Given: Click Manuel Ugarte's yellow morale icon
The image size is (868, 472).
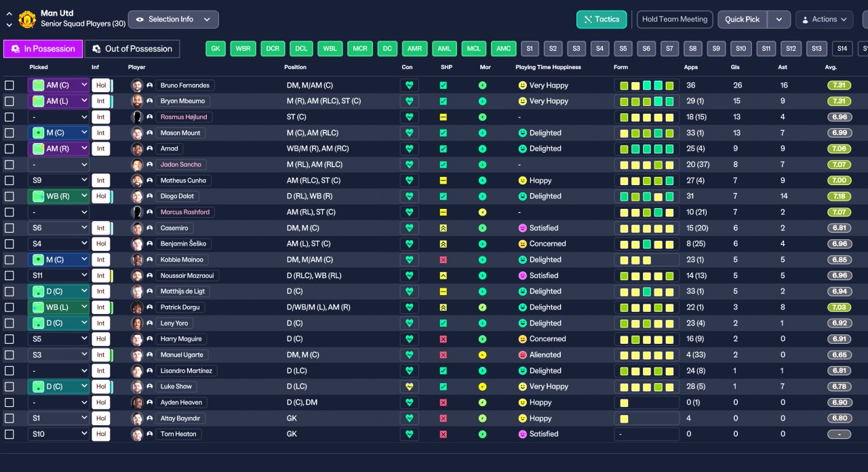Looking at the screenshot, I should pos(482,355).
